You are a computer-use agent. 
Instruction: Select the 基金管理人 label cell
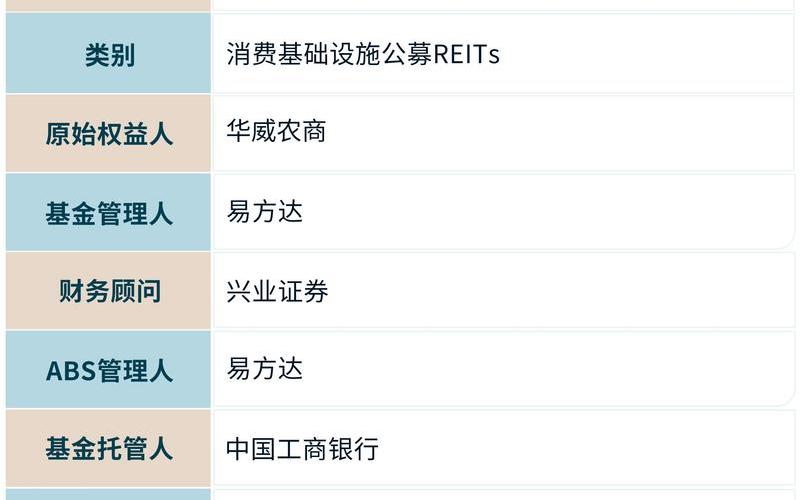point(108,212)
